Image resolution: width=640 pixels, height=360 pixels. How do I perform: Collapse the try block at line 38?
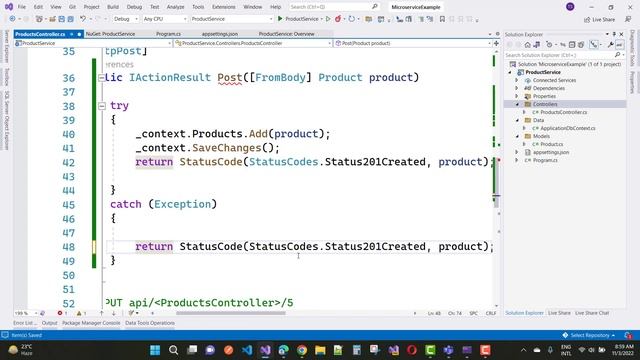102,106
